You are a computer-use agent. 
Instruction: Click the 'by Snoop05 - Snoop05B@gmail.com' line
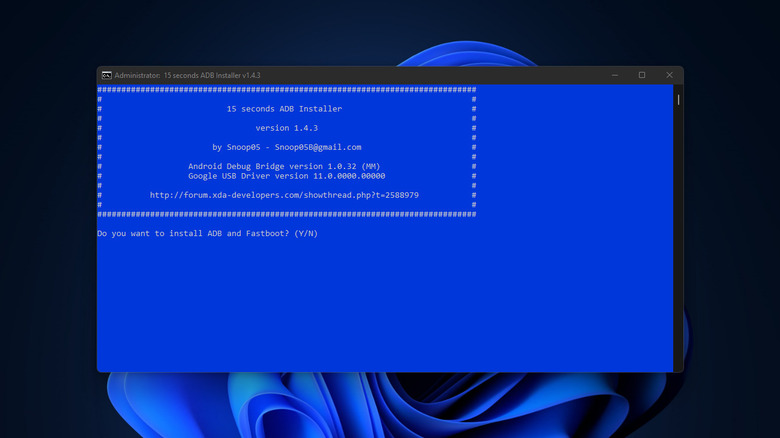(x=287, y=147)
